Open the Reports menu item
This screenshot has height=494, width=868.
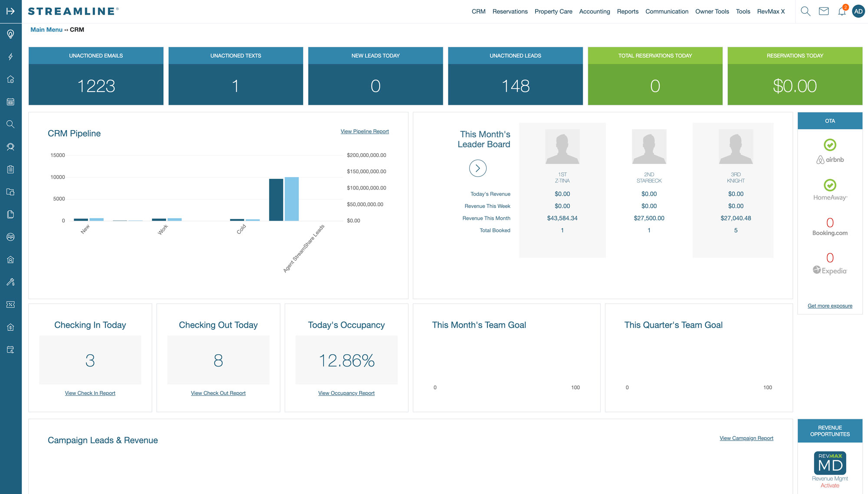pyautogui.click(x=627, y=11)
